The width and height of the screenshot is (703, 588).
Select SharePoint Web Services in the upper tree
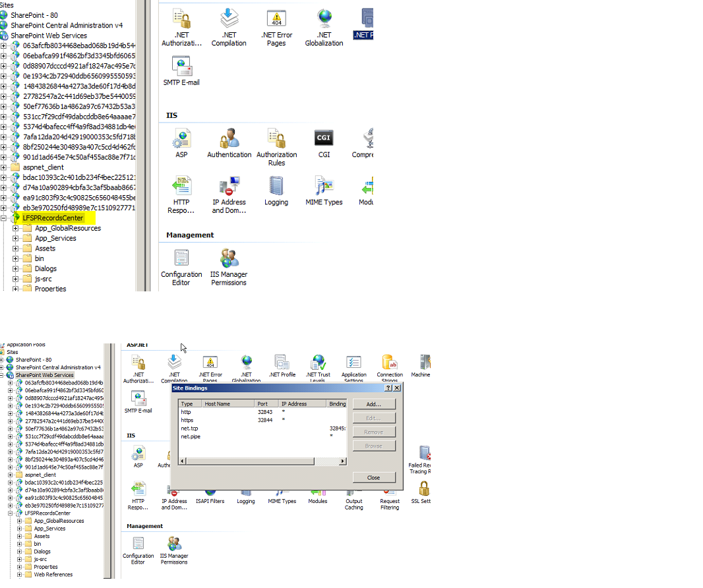[x=48, y=36]
